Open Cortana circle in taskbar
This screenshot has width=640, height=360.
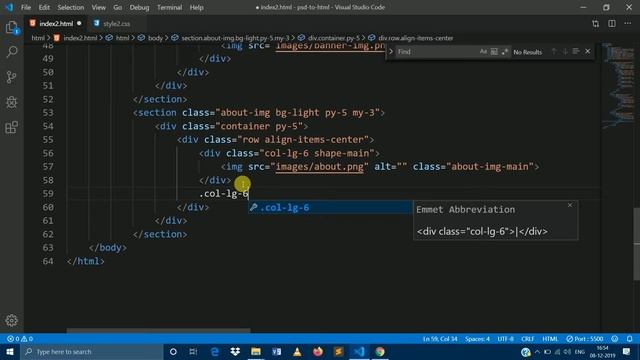coord(173,351)
